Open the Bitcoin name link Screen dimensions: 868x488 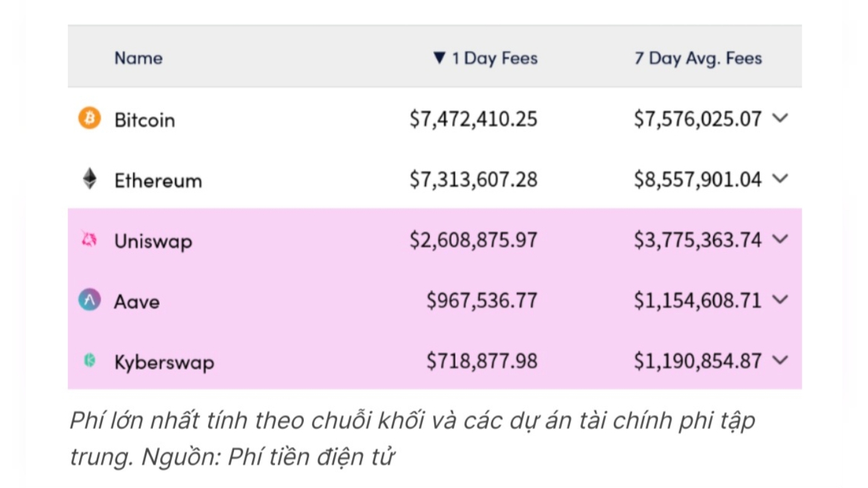tap(145, 119)
